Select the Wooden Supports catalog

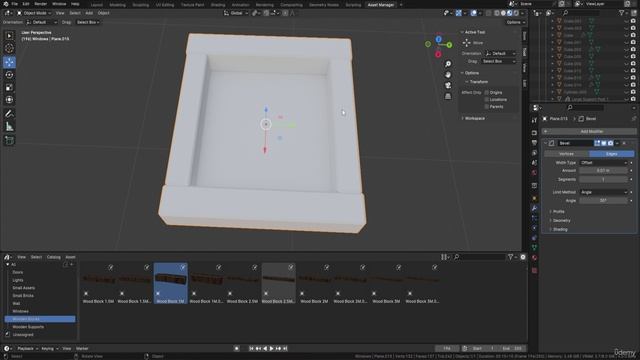(28, 327)
